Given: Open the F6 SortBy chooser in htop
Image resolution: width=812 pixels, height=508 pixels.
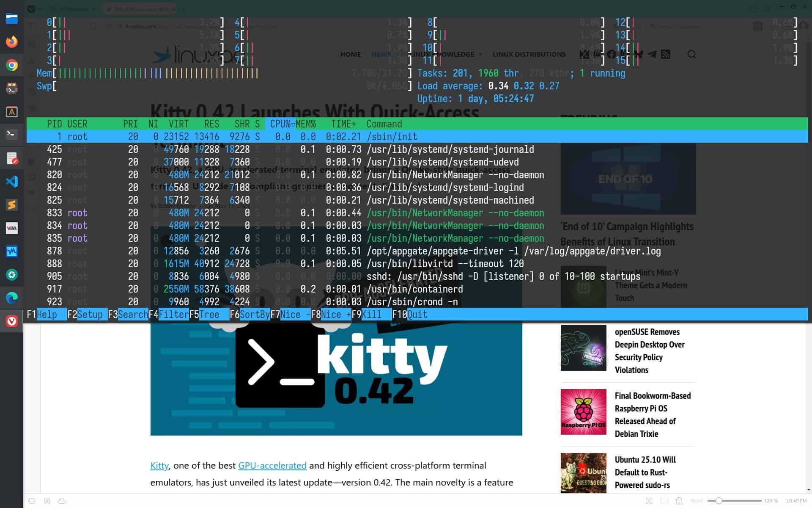Looking at the screenshot, I should point(250,314).
